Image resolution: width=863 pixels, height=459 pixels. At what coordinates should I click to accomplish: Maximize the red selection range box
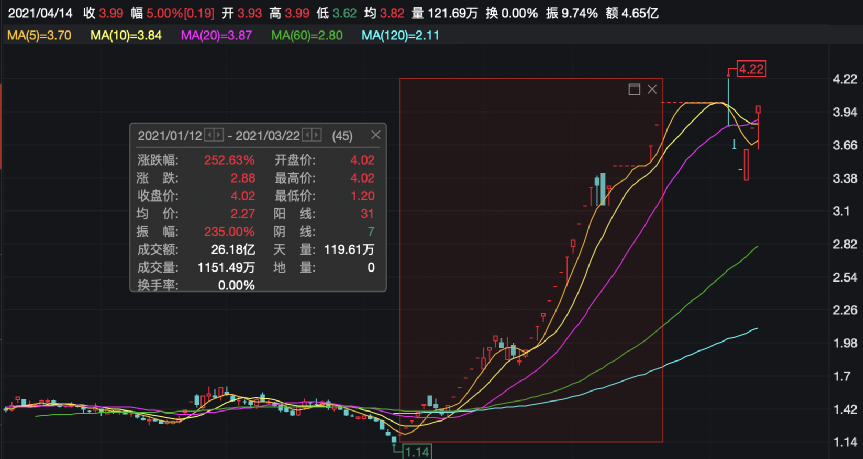coord(634,89)
